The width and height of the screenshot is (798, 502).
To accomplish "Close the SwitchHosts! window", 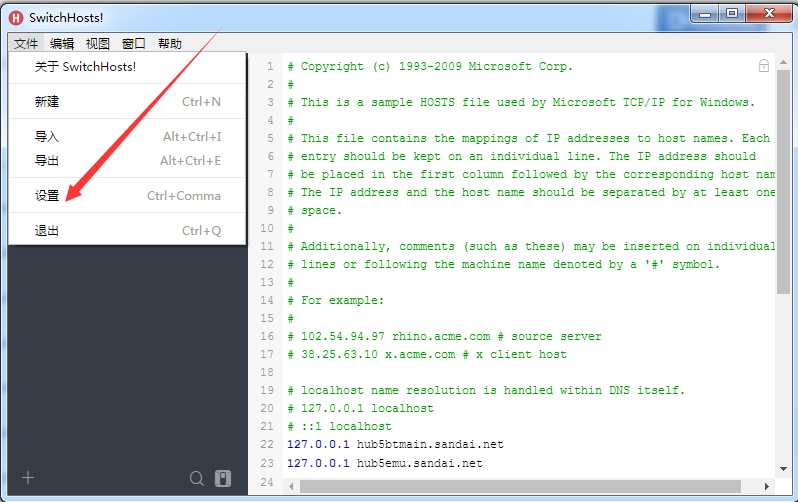I will [769, 14].
